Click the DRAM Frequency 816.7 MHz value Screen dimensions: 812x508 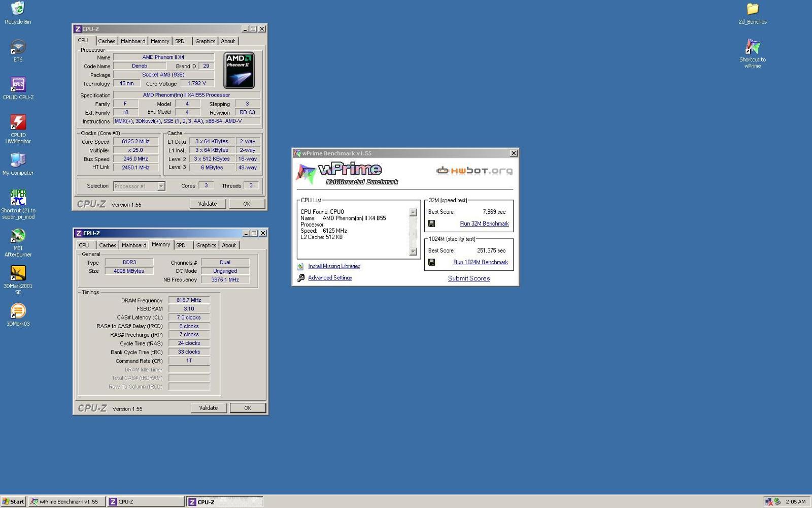point(189,300)
